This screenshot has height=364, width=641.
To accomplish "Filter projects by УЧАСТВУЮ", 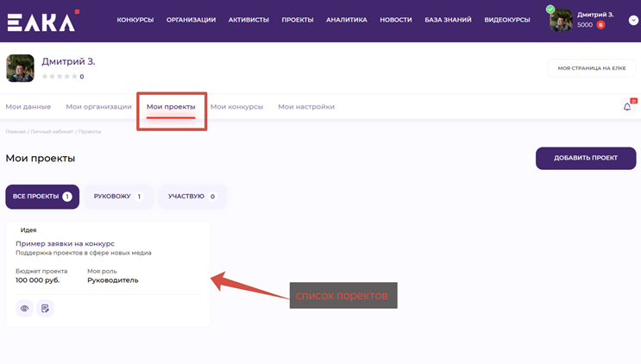I will tap(192, 197).
